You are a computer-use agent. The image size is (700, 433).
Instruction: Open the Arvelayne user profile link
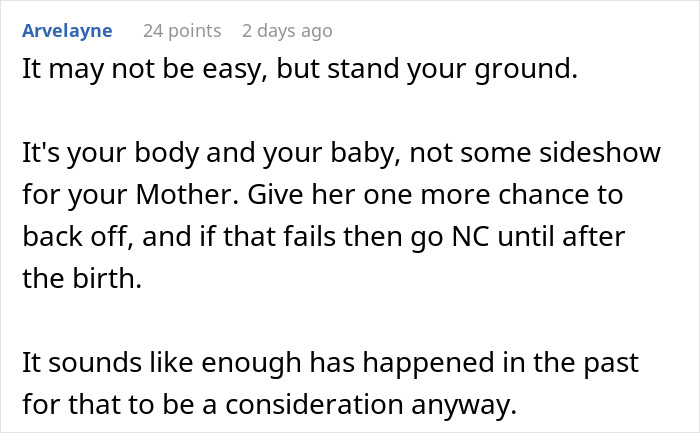(x=66, y=31)
